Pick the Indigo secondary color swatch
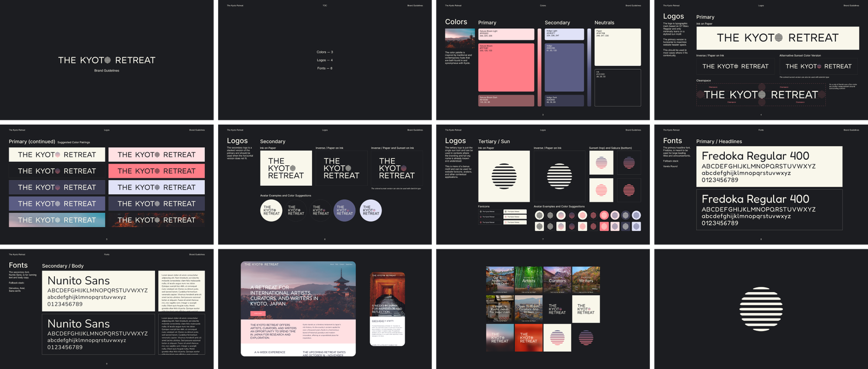This screenshot has height=369, width=868. 564,68
